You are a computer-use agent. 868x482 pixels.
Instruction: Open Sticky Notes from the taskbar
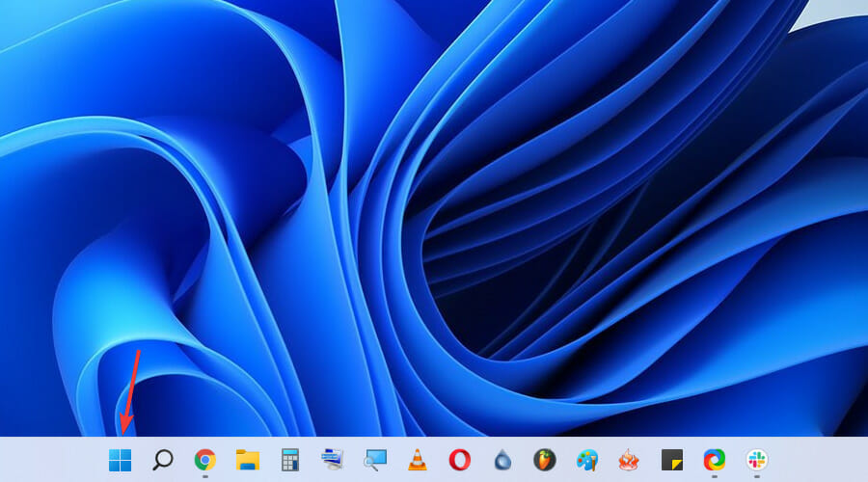[671, 460]
